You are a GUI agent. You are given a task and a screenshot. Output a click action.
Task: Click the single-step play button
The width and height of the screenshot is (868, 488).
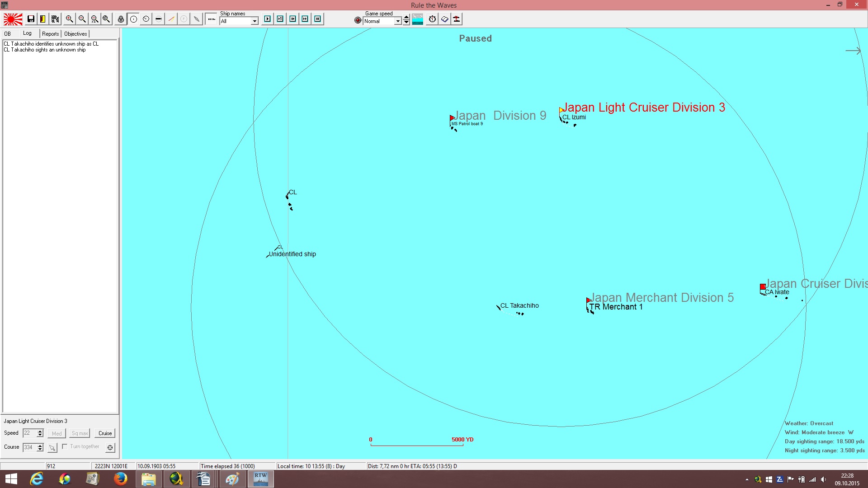268,19
